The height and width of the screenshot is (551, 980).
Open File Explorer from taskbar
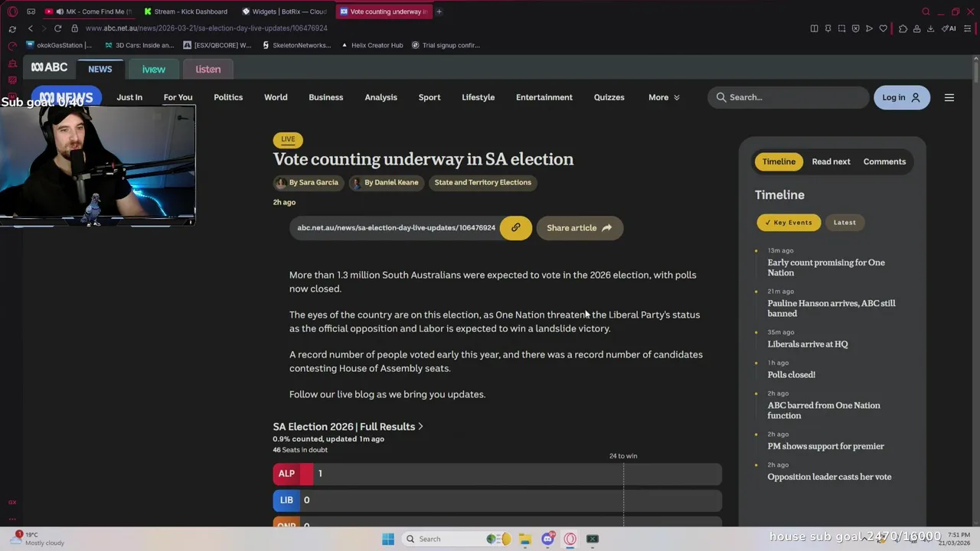click(x=524, y=539)
